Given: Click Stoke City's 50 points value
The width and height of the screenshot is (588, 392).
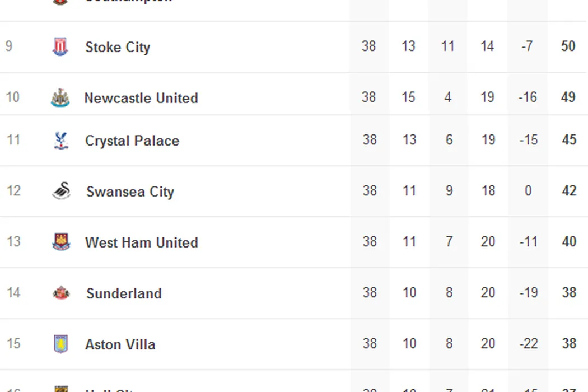Looking at the screenshot, I should tap(568, 46).
